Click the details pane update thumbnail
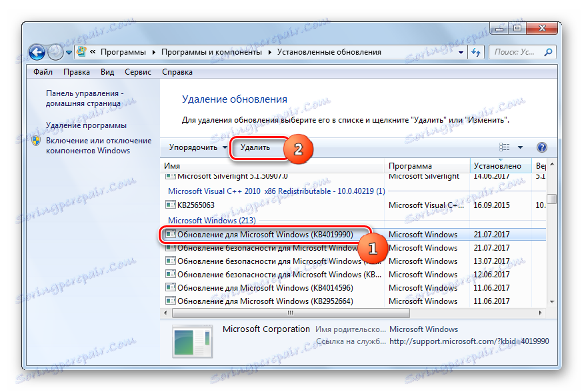 tap(192, 341)
